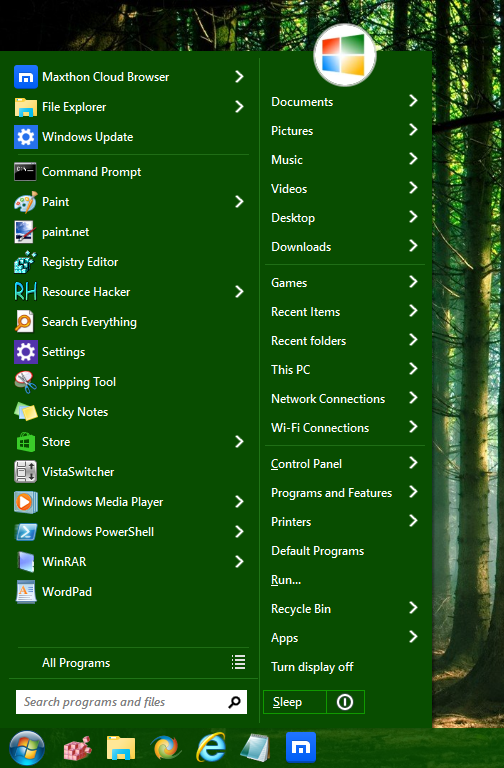Screen dimensions: 504x768
Task: Click the Paint palette icon
Action: [25, 202]
